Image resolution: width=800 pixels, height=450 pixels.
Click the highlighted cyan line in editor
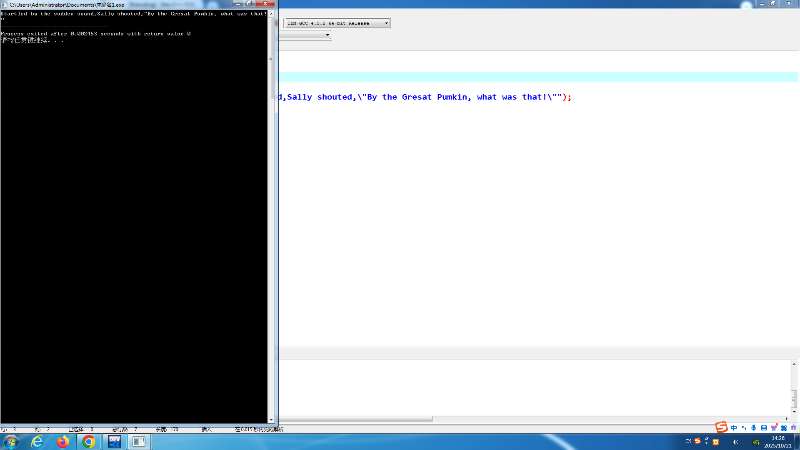click(x=538, y=77)
